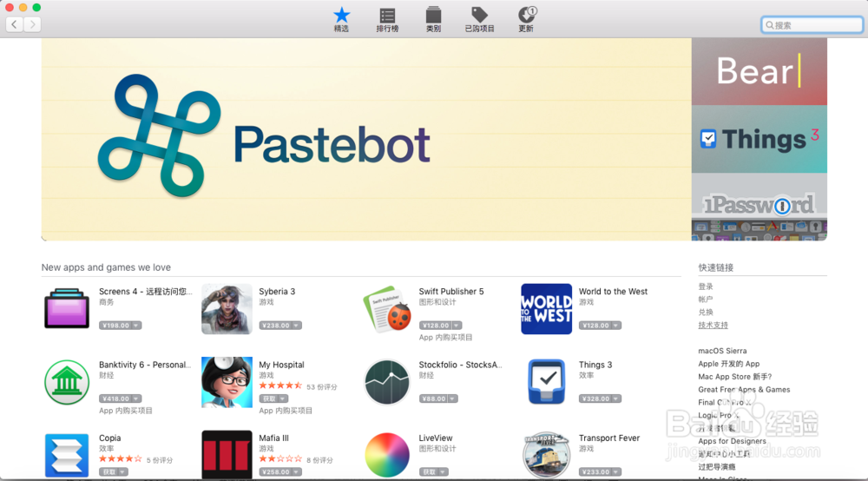Open the Screens 4 app icon
Screen dimensions: 868x481
tap(67, 308)
